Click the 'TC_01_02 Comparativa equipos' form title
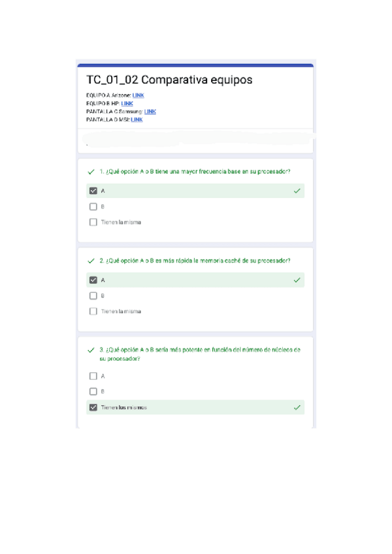The width and height of the screenshot is (392, 554). 169,80
